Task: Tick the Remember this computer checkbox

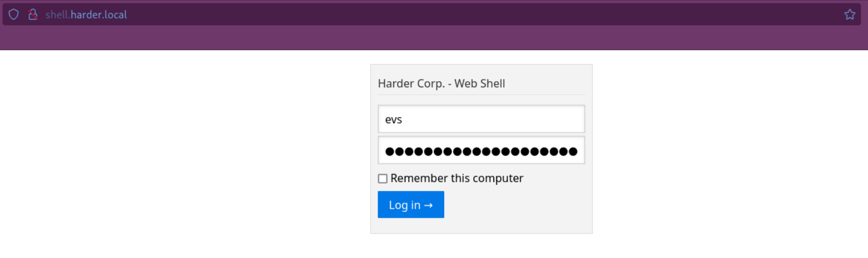Action: click(382, 179)
